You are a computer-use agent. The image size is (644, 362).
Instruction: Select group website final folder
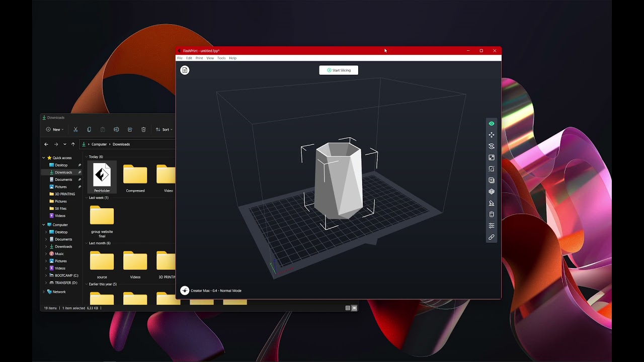(102, 221)
